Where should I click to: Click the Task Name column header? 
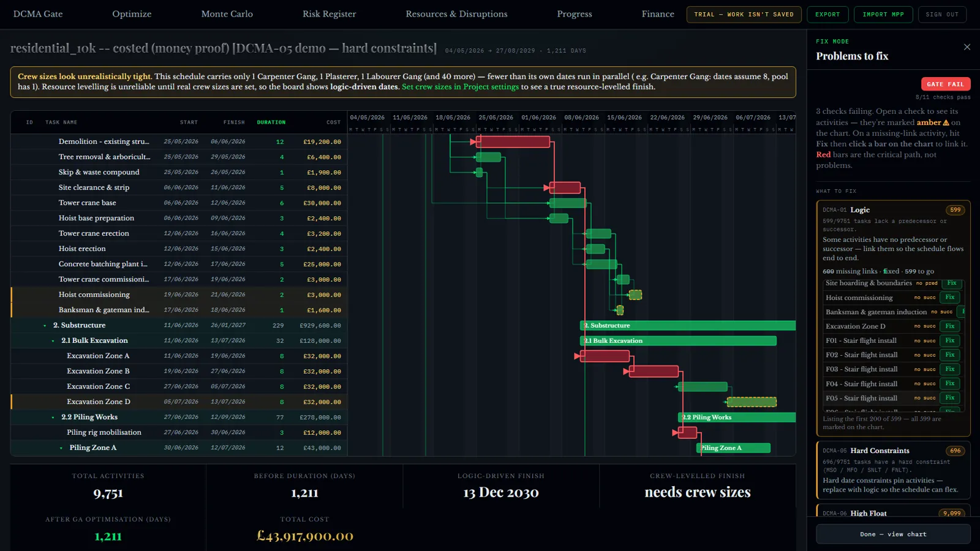pos(61,122)
